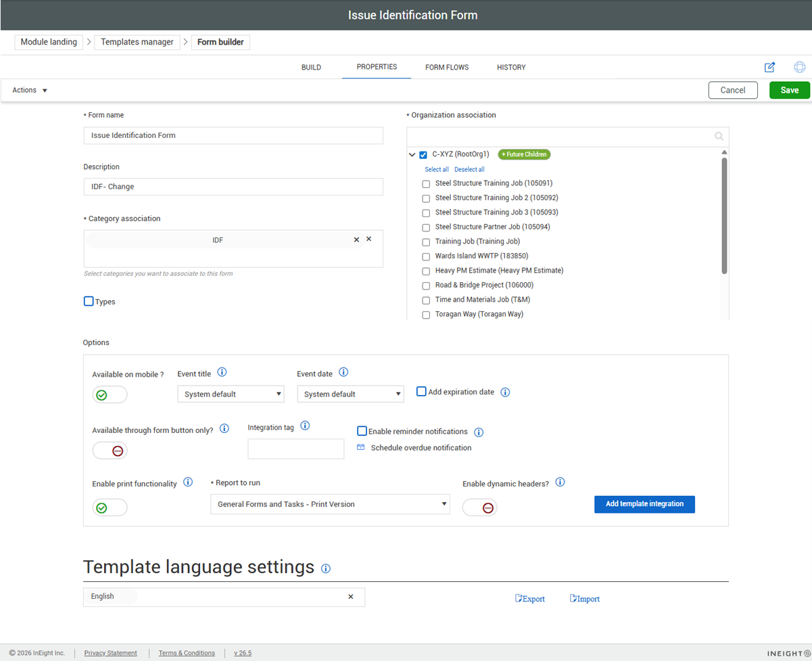This screenshot has height=661, width=812.
Task: Click the Future Children badge
Action: tap(525, 154)
